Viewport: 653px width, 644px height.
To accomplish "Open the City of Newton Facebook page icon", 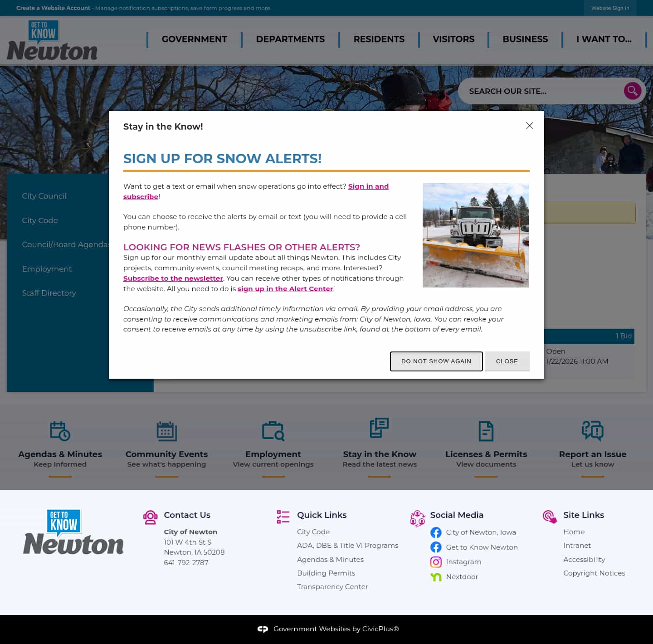I will coord(436,532).
